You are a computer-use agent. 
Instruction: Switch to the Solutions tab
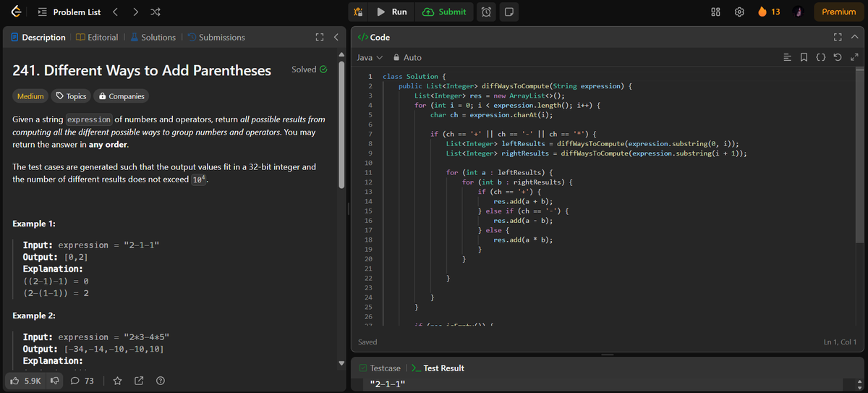tap(153, 38)
